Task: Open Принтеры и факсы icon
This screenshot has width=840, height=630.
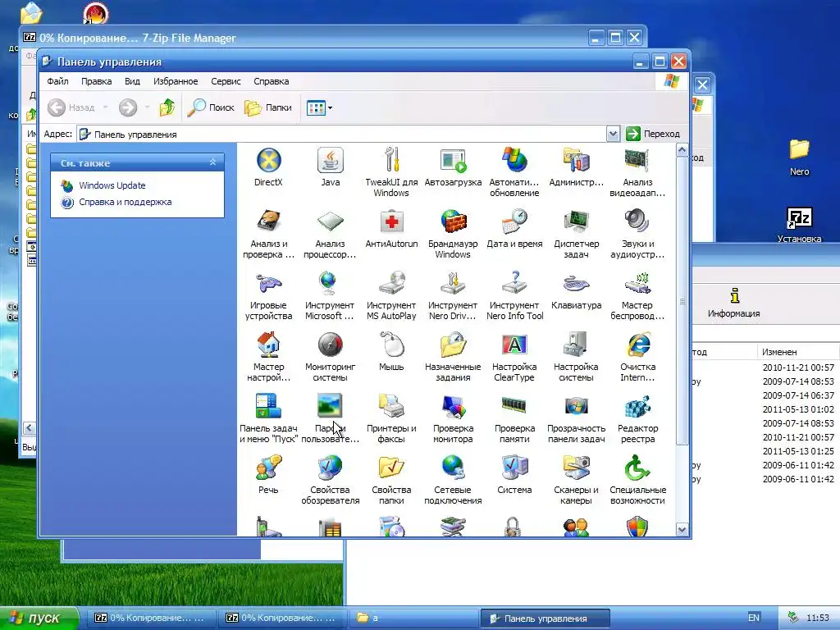Action: coord(391,407)
